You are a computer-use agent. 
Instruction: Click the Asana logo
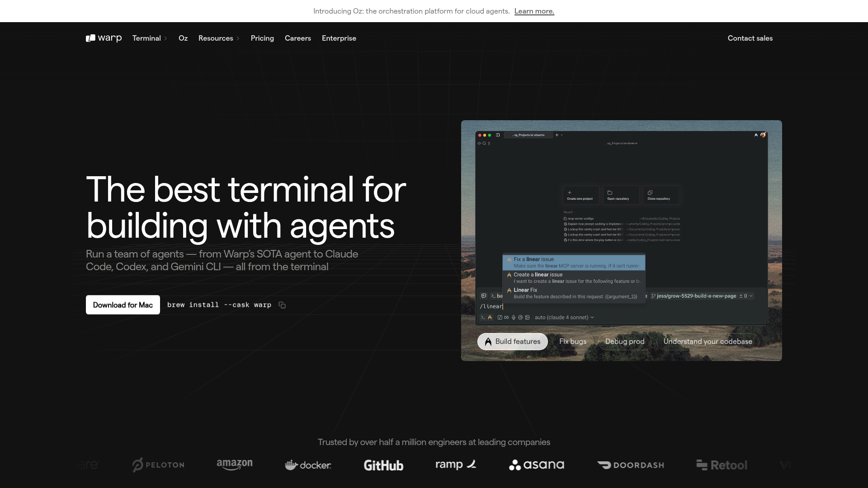click(x=537, y=465)
